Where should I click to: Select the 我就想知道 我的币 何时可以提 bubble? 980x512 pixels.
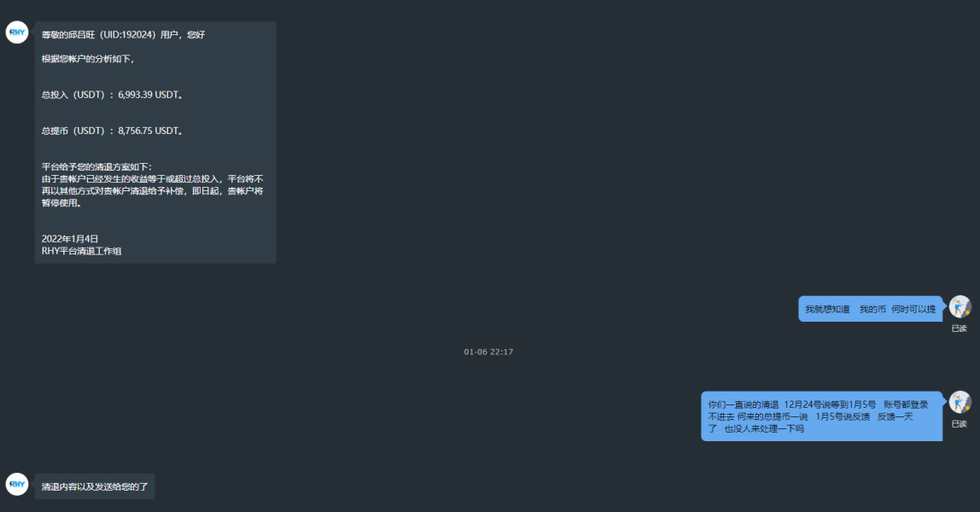(871, 309)
